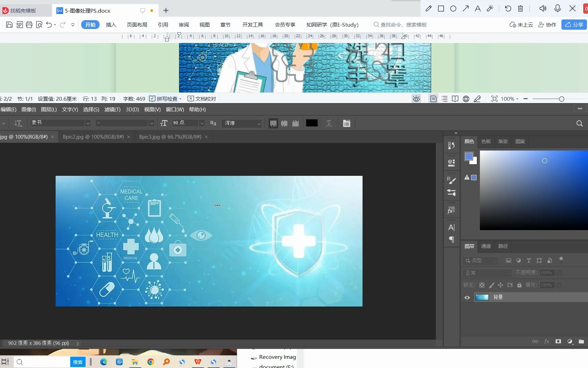Screen dimensions: 588x368
Task: Select the pencil annotation tool
Action: point(429,9)
